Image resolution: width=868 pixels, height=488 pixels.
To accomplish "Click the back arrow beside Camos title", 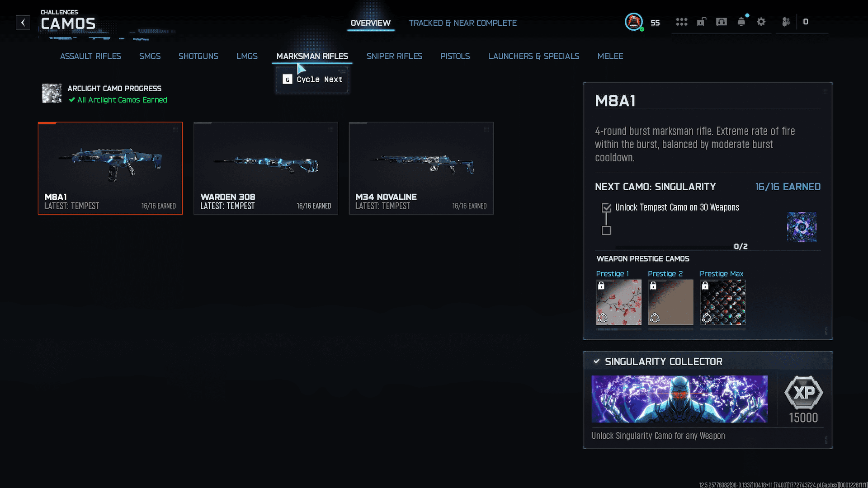I will (23, 23).
